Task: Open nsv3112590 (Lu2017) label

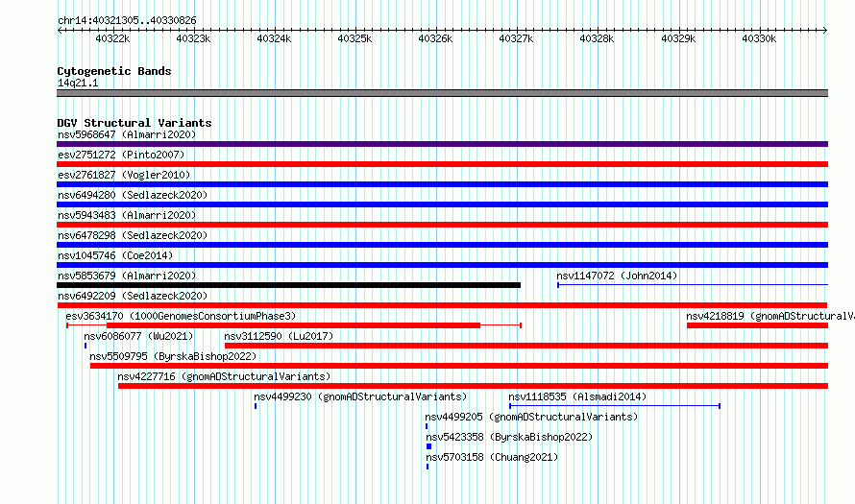Action: pos(279,336)
